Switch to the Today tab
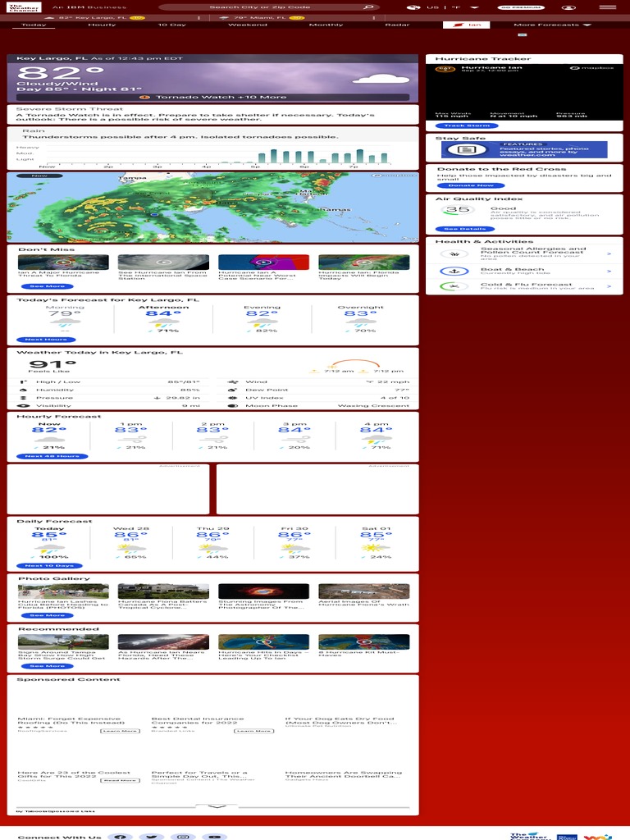Viewport: 630px width, 840px height. pos(33,25)
